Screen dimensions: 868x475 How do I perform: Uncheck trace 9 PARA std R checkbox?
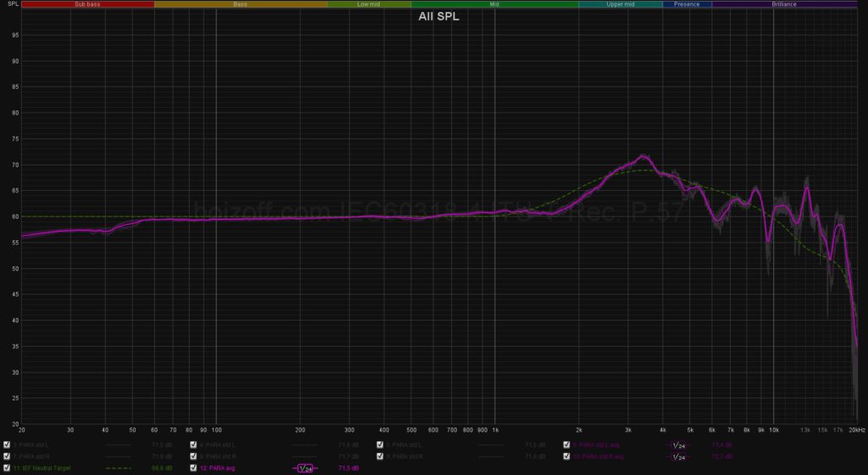(380, 456)
